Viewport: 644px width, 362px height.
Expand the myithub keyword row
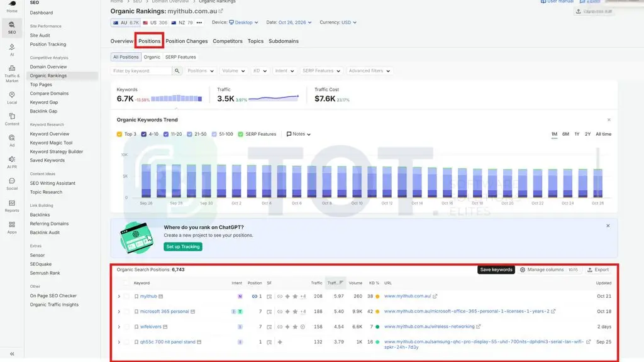(x=119, y=297)
